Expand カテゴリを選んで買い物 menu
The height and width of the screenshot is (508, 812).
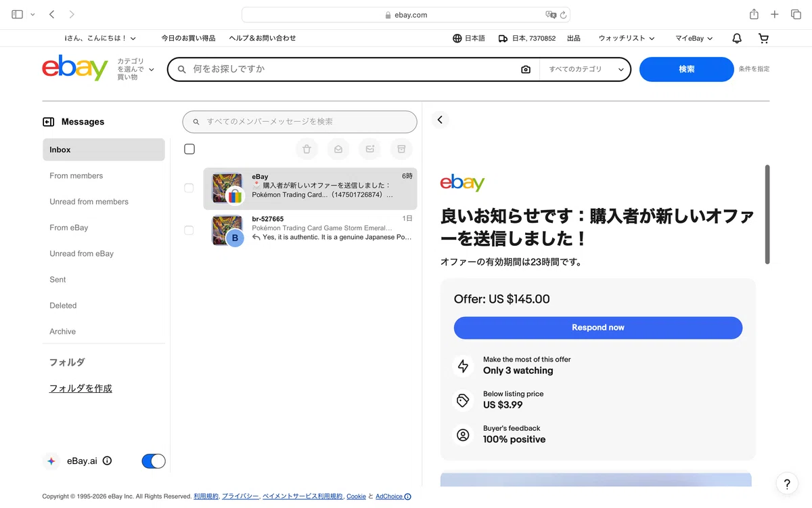pos(135,69)
